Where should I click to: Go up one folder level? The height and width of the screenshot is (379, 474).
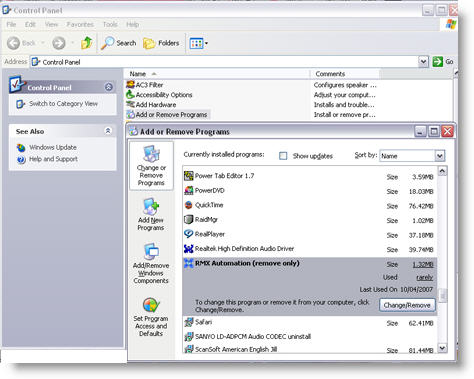coord(86,43)
